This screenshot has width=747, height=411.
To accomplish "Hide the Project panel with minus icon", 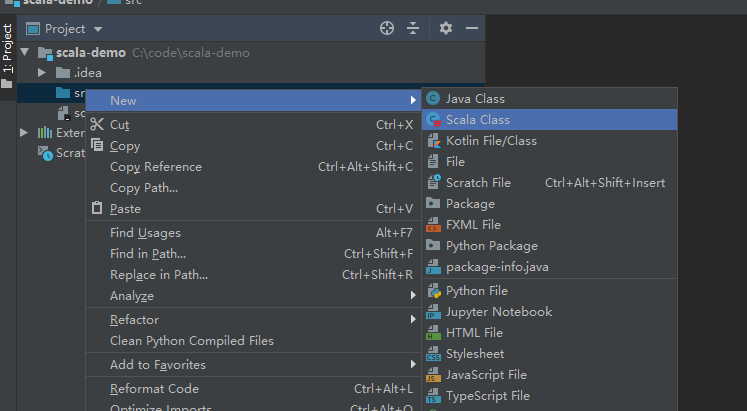I will point(472,29).
